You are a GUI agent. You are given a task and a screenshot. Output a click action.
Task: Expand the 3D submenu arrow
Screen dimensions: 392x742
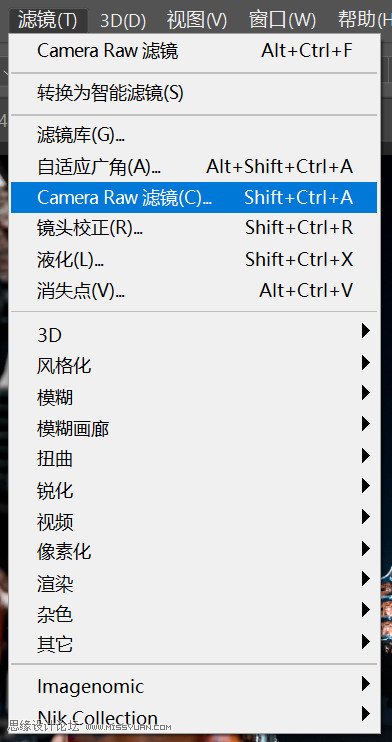365,331
